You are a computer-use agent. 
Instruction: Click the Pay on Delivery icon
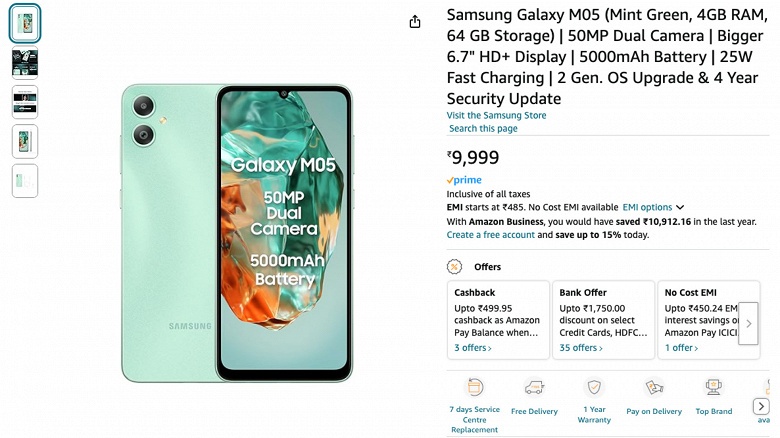654,387
